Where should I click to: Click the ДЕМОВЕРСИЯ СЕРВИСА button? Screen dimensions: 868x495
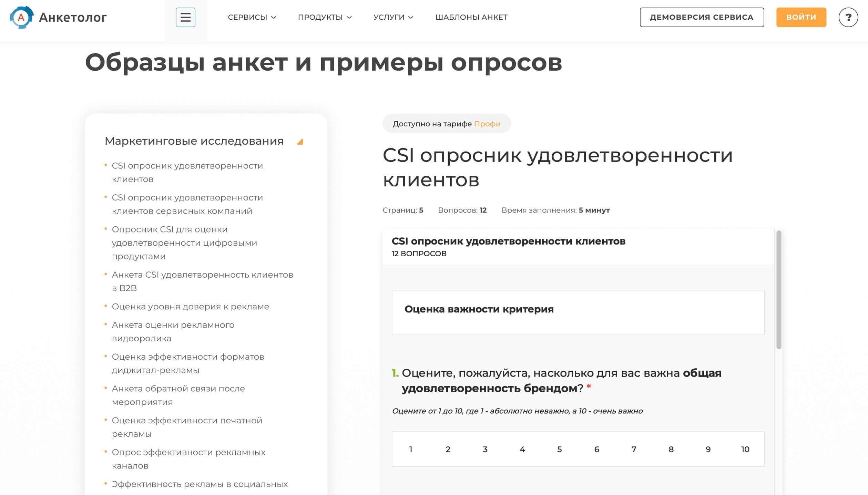[702, 17]
